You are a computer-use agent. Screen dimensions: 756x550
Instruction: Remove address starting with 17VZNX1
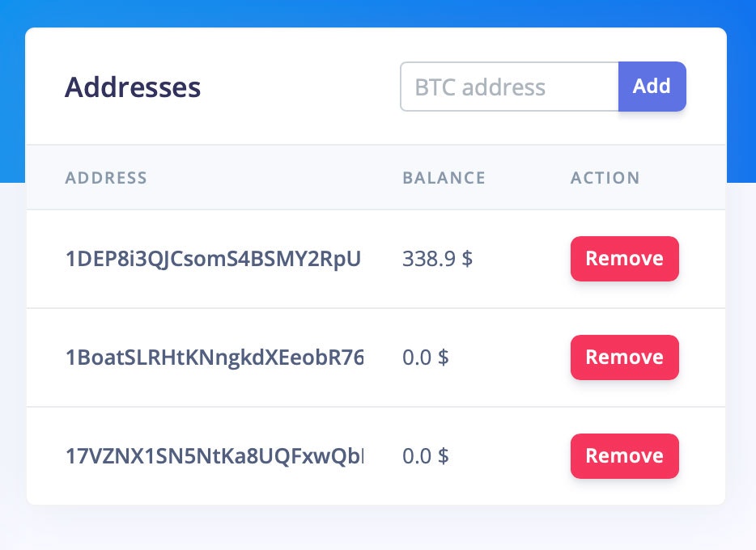pos(624,455)
